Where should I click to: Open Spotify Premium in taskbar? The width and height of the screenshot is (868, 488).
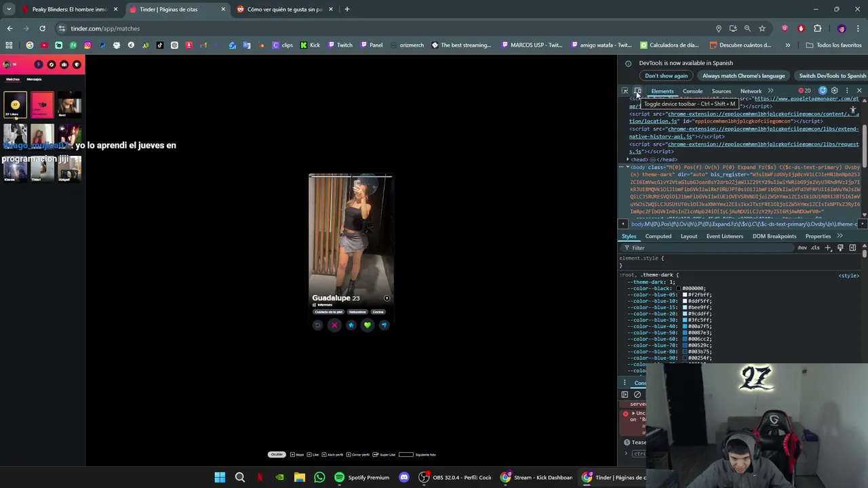(361, 477)
